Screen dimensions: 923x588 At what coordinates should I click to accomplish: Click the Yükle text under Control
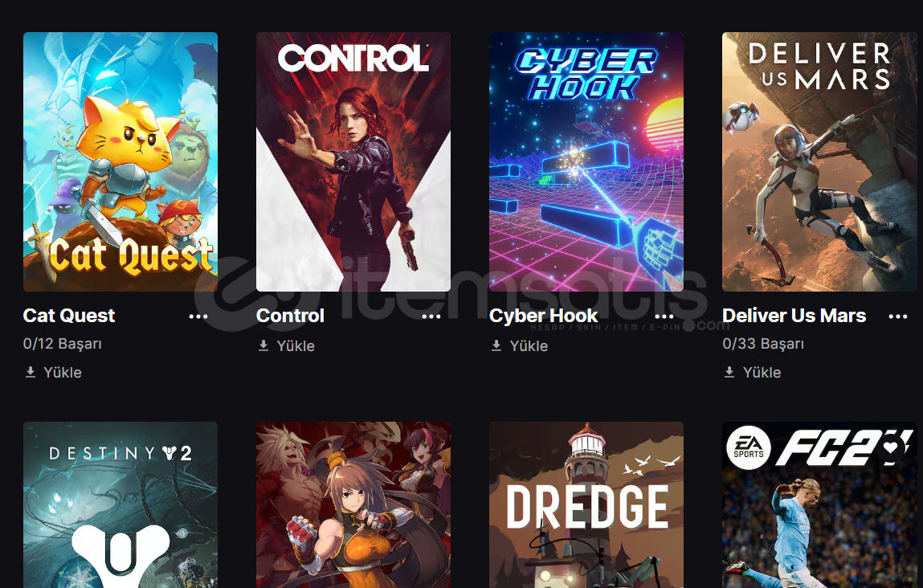(296, 346)
